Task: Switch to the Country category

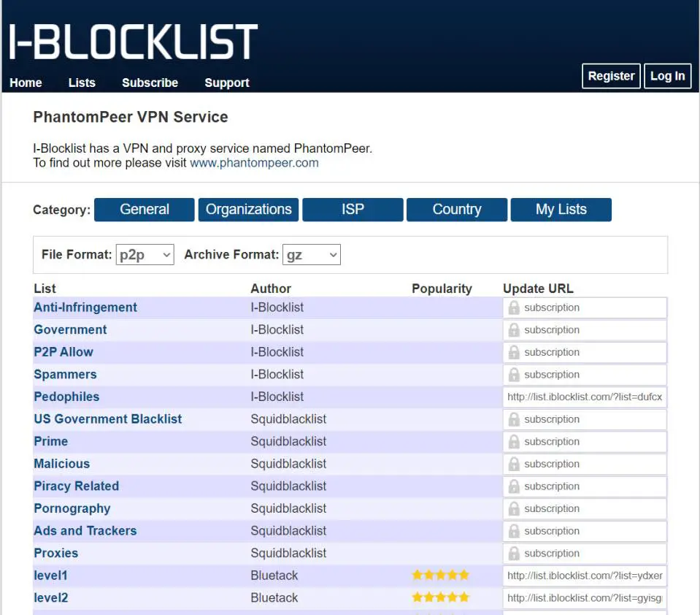Action: [x=457, y=210]
